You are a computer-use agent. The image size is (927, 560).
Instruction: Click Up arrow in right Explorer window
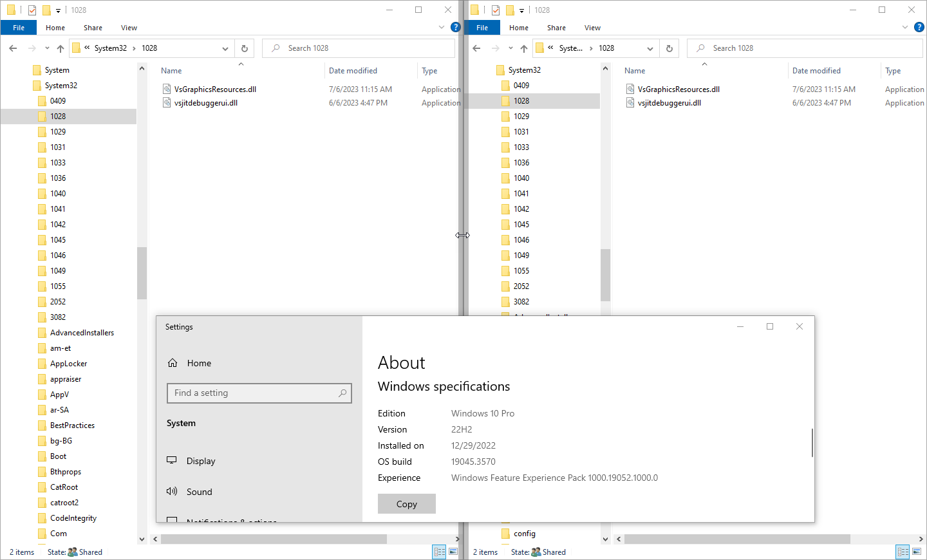[x=524, y=48]
